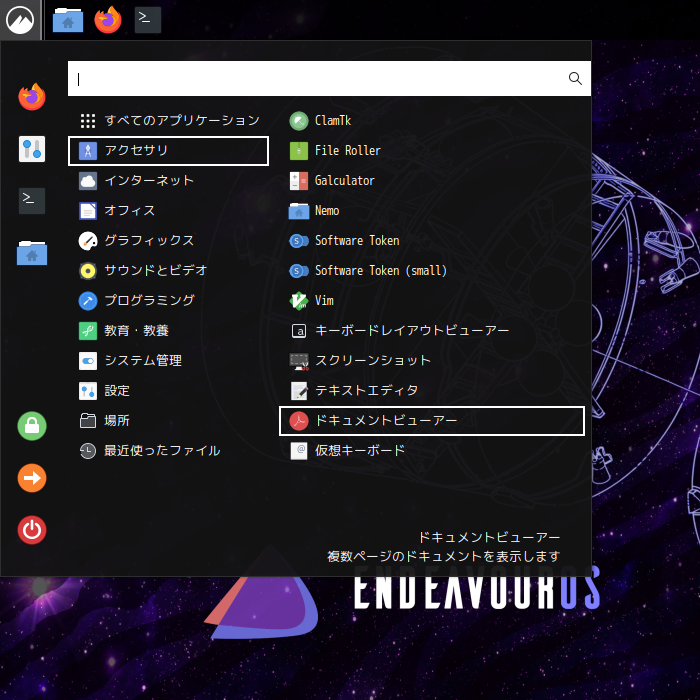Open the 教育・教養 category

168,330
